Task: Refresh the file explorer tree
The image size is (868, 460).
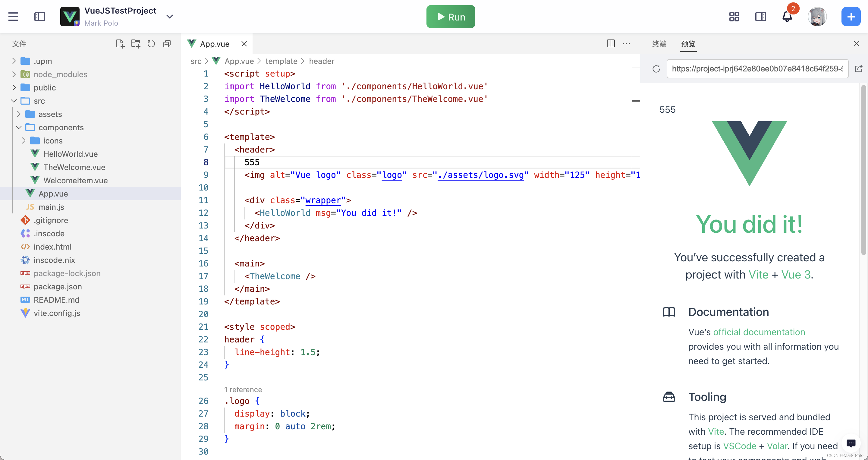Action: click(151, 44)
